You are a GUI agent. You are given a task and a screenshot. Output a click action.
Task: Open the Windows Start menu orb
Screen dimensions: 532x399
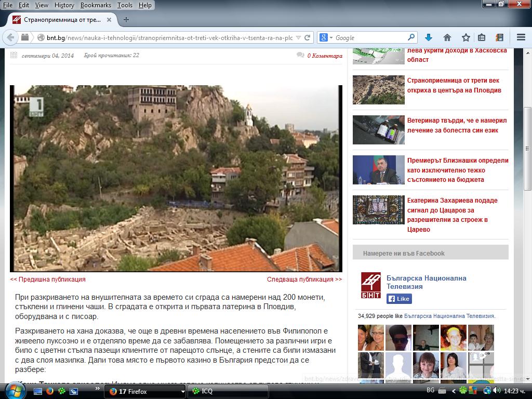(x=15, y=391)
